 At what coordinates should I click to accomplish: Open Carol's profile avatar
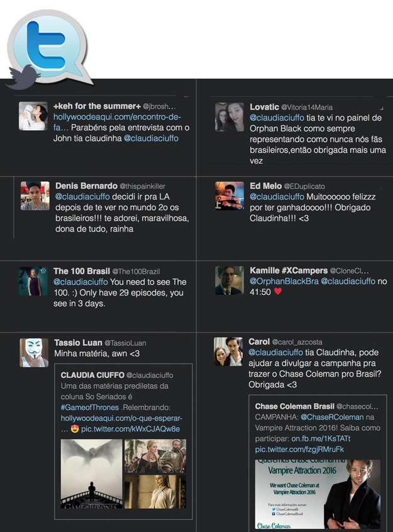tap(228, 352)
